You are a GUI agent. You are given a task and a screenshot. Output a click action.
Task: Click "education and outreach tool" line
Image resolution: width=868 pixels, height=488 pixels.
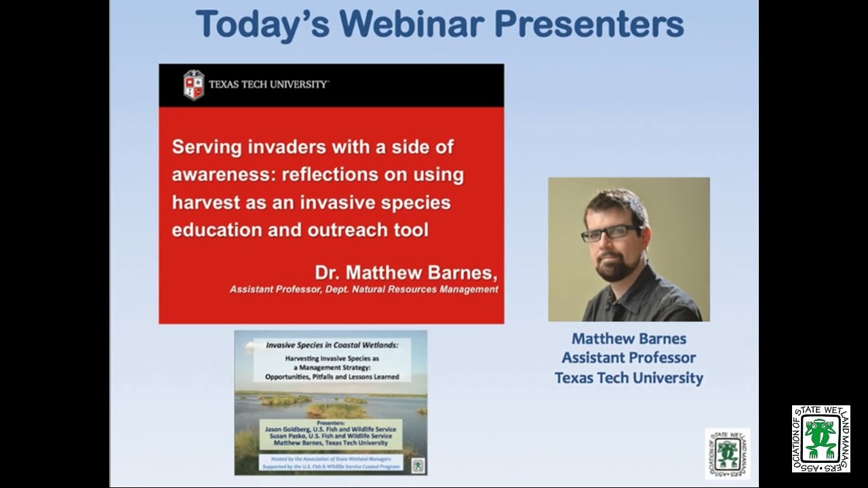(300, 230)
